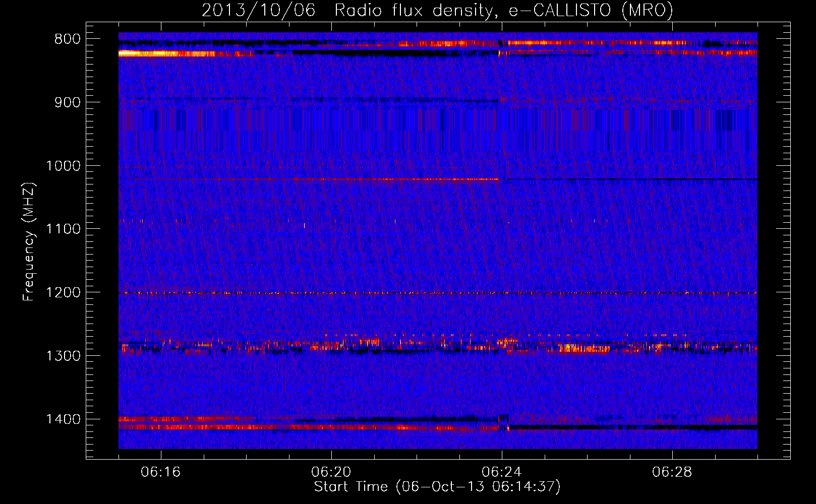Click the 06:20 time axis label
This screenshot has height=504, width=816.
pyautogui.click(x=331, y=472)
